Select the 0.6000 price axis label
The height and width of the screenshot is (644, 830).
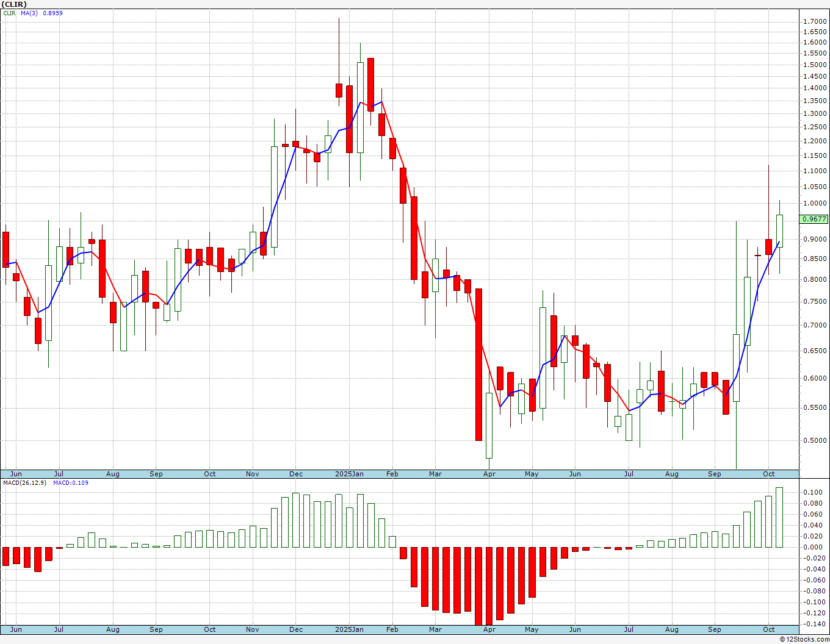coord(815,379)
